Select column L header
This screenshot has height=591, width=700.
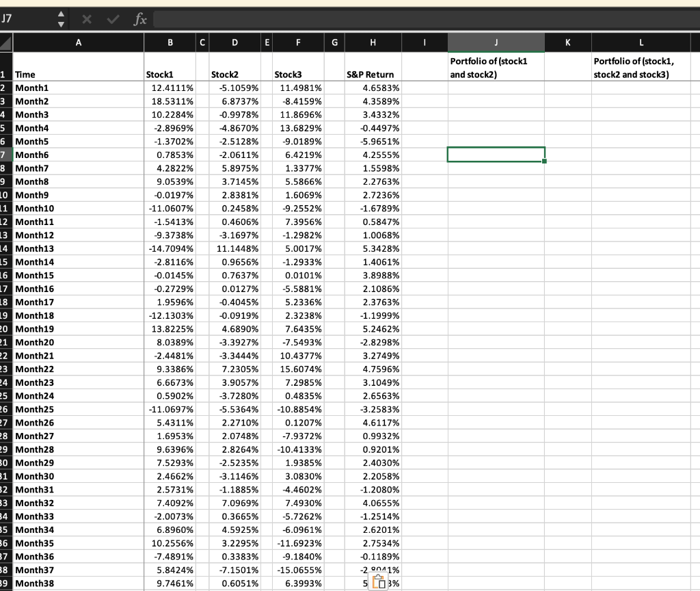point(641,43)
